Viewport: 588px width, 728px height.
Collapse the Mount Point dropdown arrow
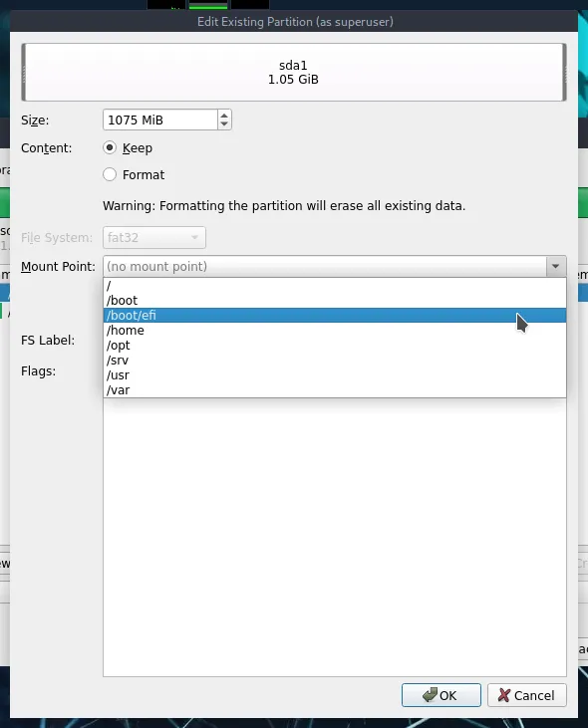[x=555, y=267]
